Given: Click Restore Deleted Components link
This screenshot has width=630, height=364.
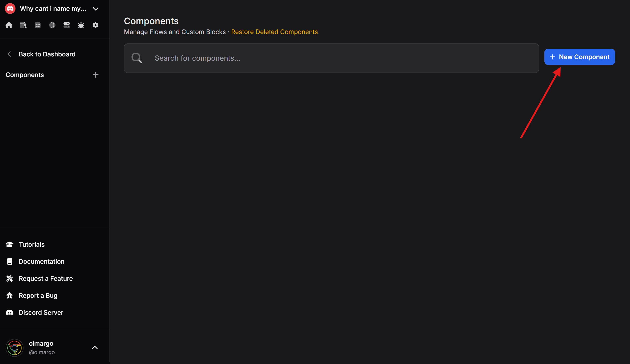Looking at the screenshot, I should coord(274,32).
